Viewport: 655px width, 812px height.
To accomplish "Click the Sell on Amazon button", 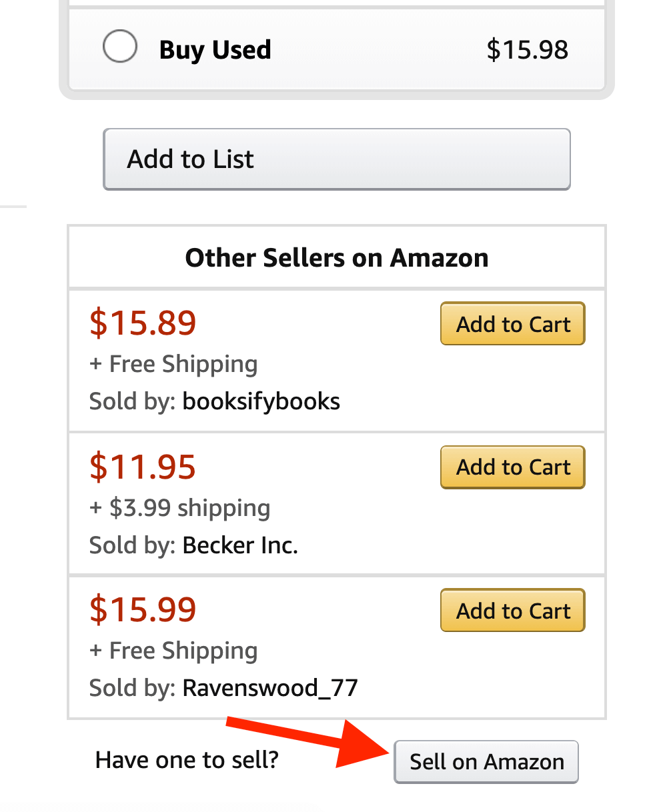I will tap(486, 761).
